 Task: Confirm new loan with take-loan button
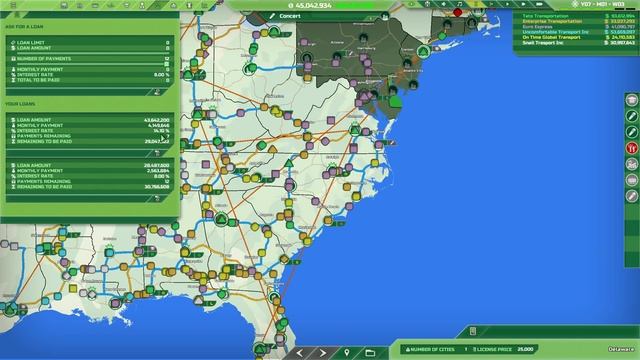click(157, 92)
